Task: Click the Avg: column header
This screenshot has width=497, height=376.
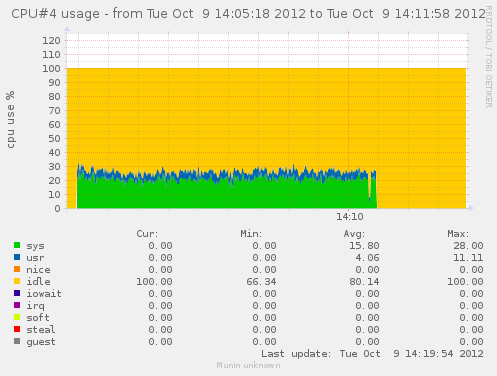Action: (x=354, y=234)
